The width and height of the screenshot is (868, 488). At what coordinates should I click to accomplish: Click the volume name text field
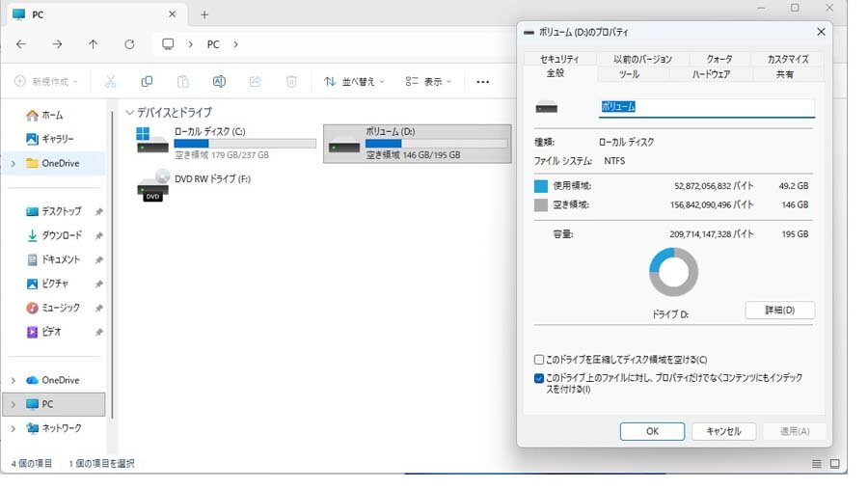tap(706, 107)
